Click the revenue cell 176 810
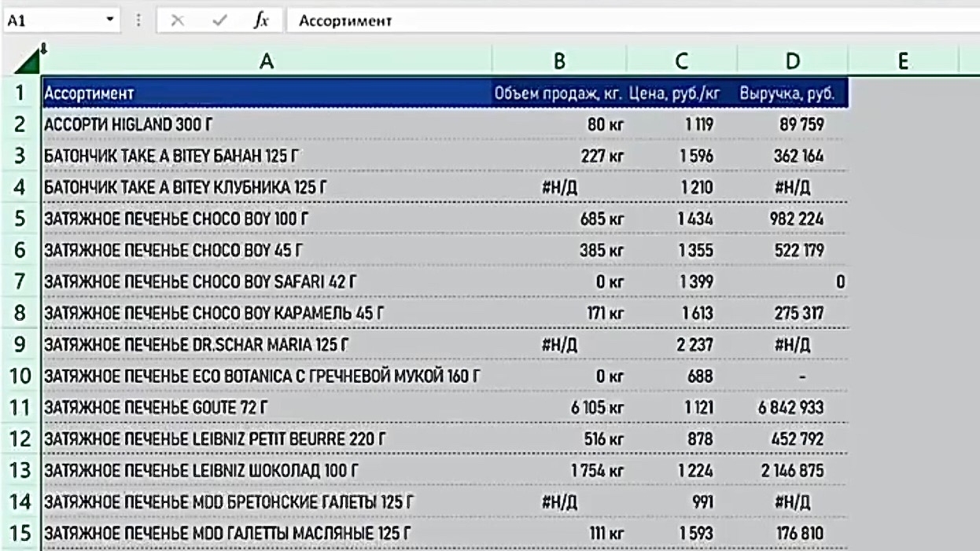This screenshot has height=551, width=980. click(x=793, y=534)
